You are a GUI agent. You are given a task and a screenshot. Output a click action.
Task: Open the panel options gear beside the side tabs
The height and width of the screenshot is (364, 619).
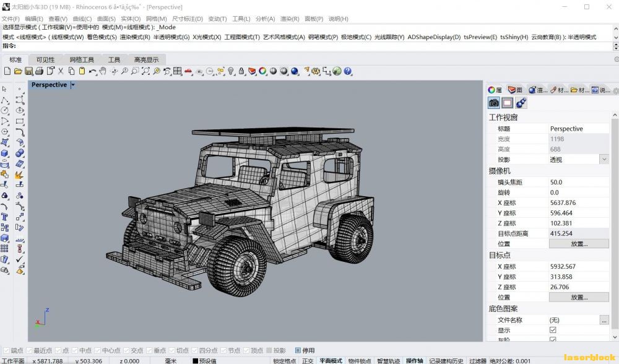click(x=616, y=90)
